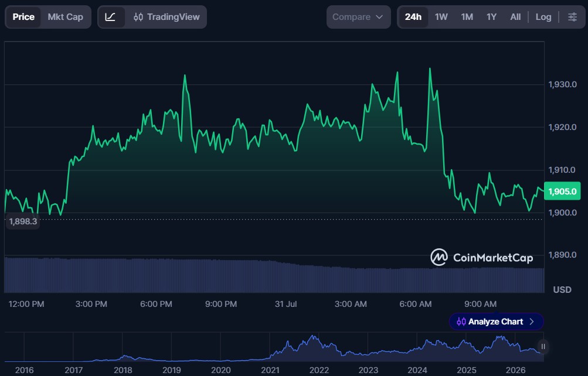This screenshot has height=376, width=588.
Task: Click 2024 on the overview timeline
Action: coord(417,370)
